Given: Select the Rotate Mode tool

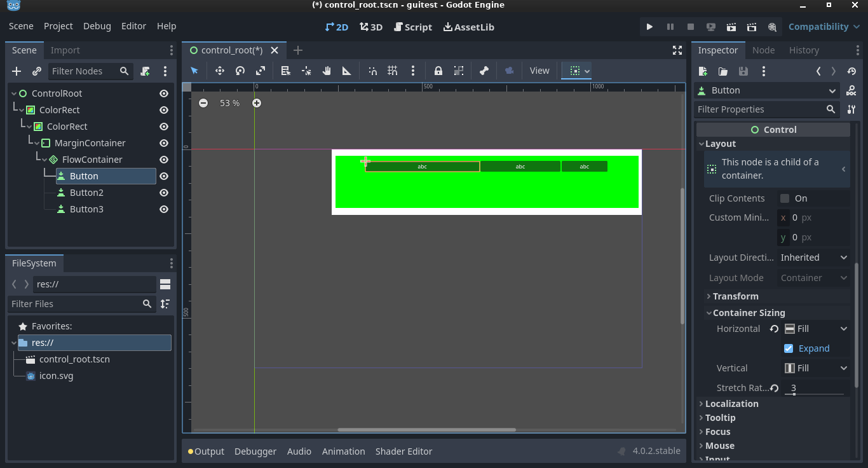Looking at the screenshot, I should [240, 71].
